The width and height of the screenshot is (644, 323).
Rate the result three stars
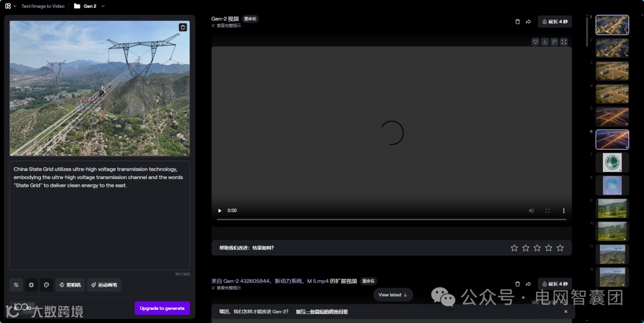537,248
